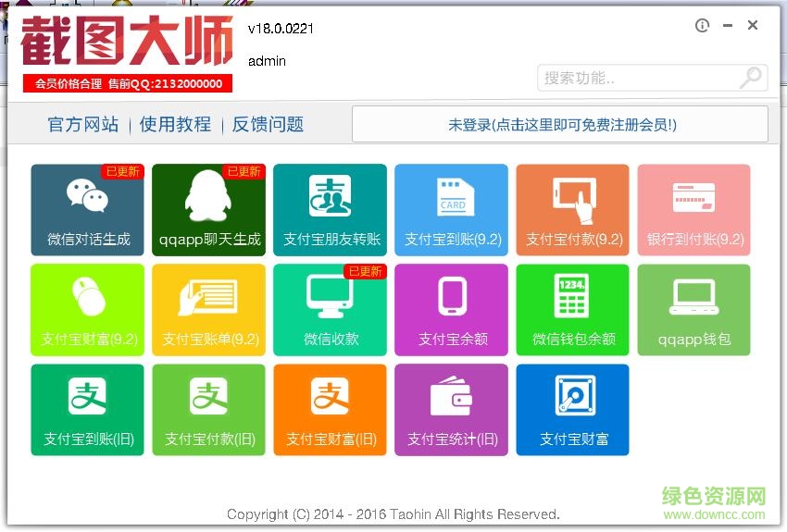Go to the 官方网站 link
787x532 pixels.
pyautogui.click(x=83, y=125)
